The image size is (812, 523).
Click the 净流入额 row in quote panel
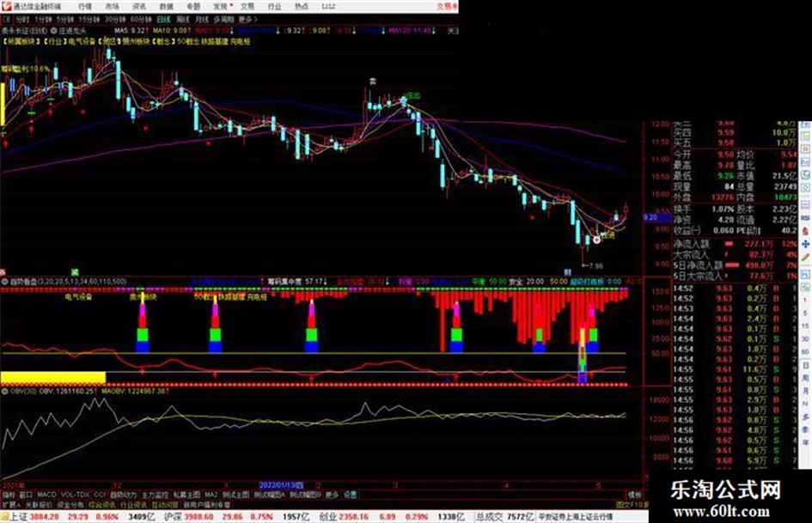click(x=736, y=244)
